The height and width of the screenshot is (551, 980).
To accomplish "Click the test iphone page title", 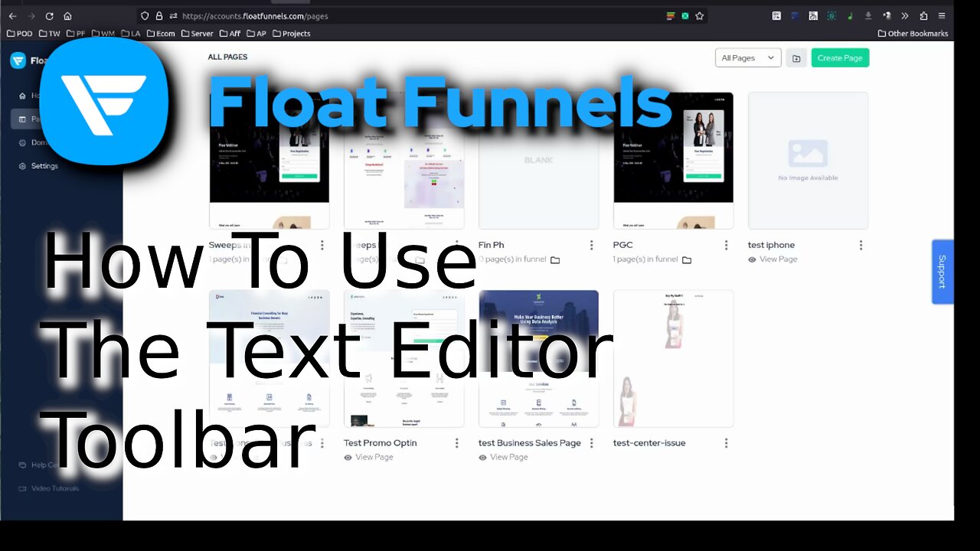I will pos(771,245).
